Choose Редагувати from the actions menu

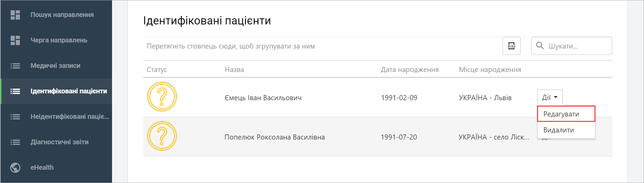coord(566,114)
